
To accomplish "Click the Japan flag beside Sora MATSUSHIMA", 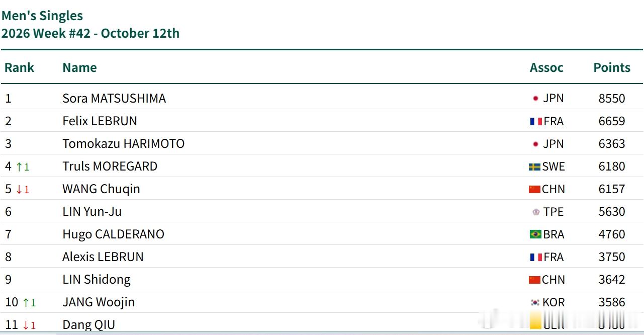I will pyautogui.click(x=535, y=99).
